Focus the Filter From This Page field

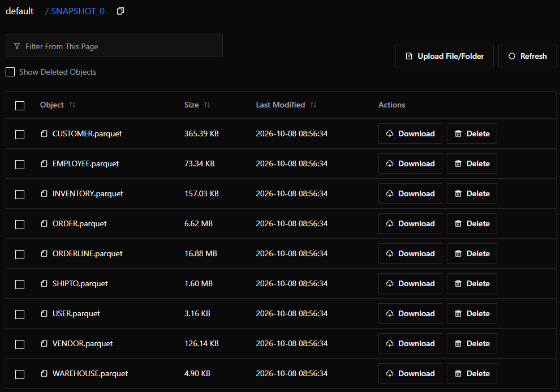point(114,46)
